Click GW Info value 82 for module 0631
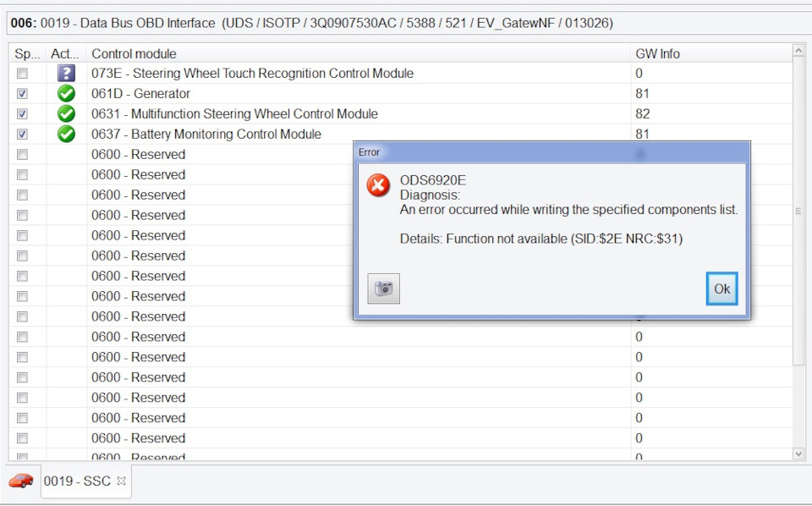The image size is (812, 506). tap(642, 113)
